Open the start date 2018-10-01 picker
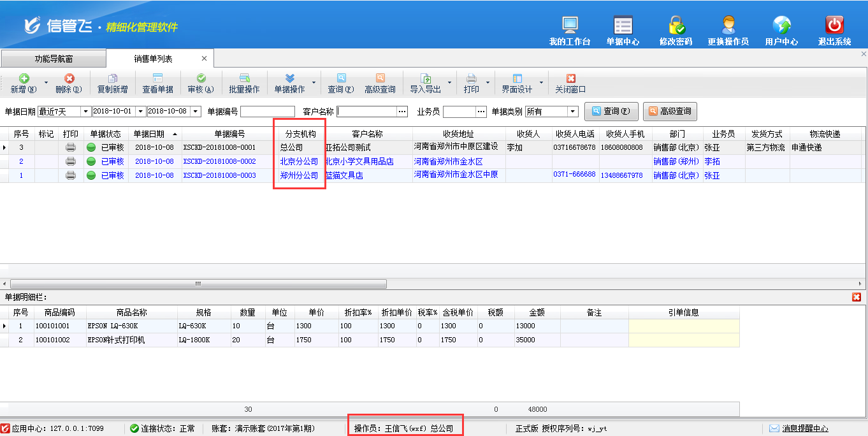Image resolution: width=868 pixels, height=436 pixels. (x=141, y=112)
